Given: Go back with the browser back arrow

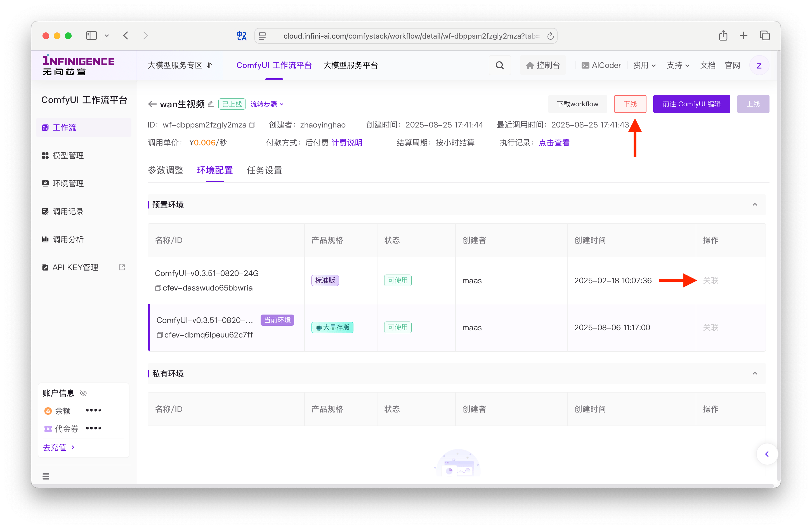Looking at the screenshot, I should coord(126,36).
